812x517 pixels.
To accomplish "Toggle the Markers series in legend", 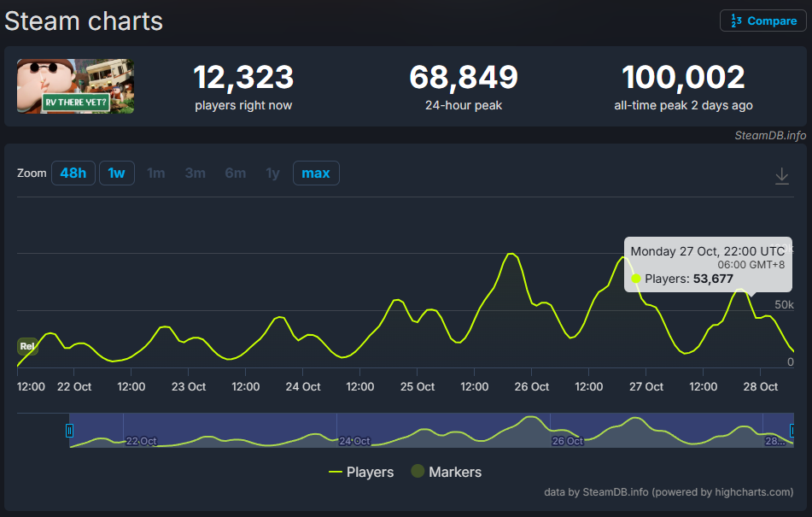I will (447, 472).
